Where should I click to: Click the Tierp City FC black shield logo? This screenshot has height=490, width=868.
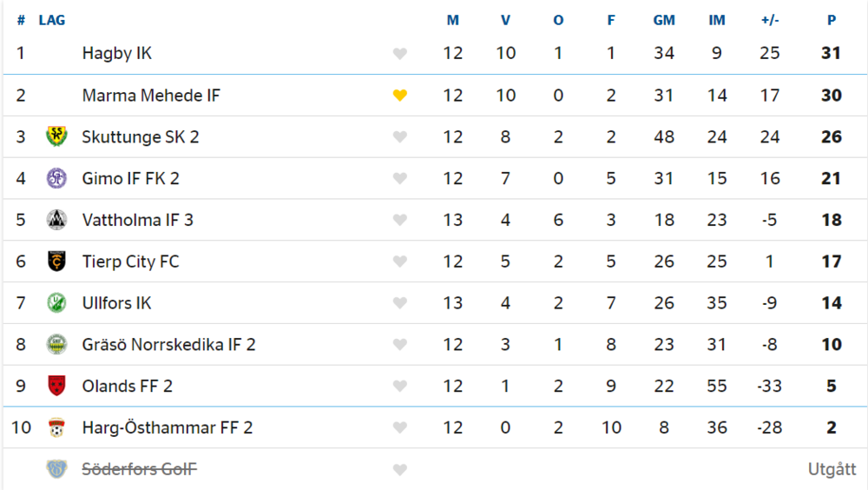56,262
